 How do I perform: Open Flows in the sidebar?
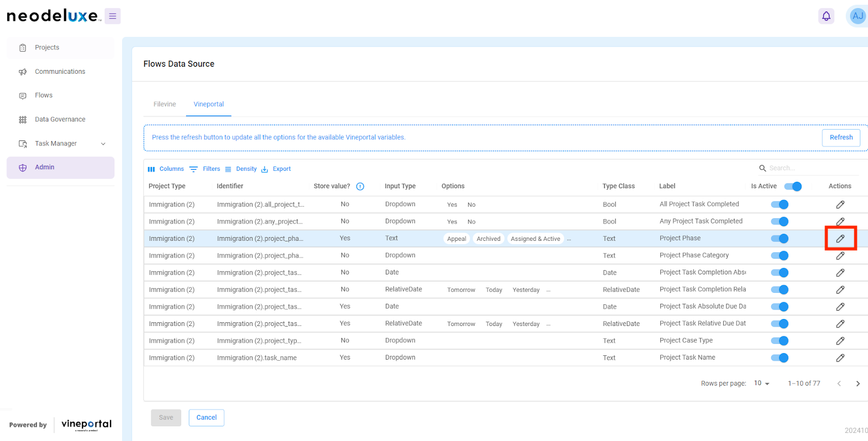pos(60,95)
